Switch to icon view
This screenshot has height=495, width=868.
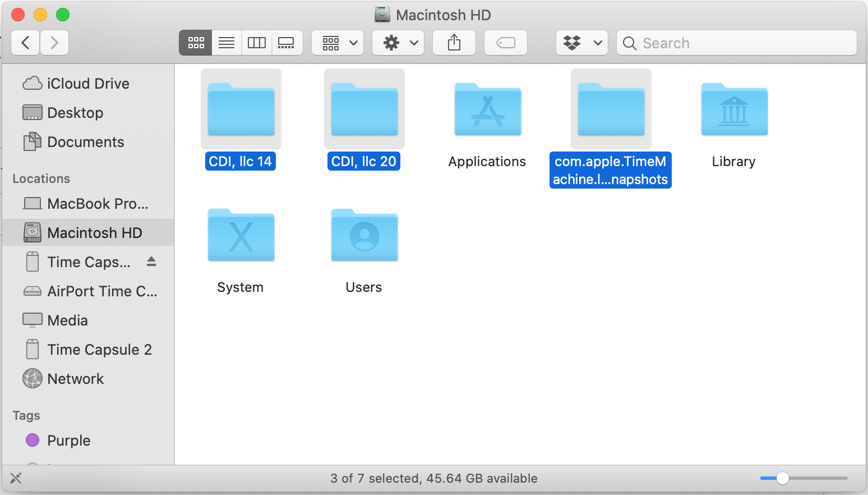click(196, 43)
